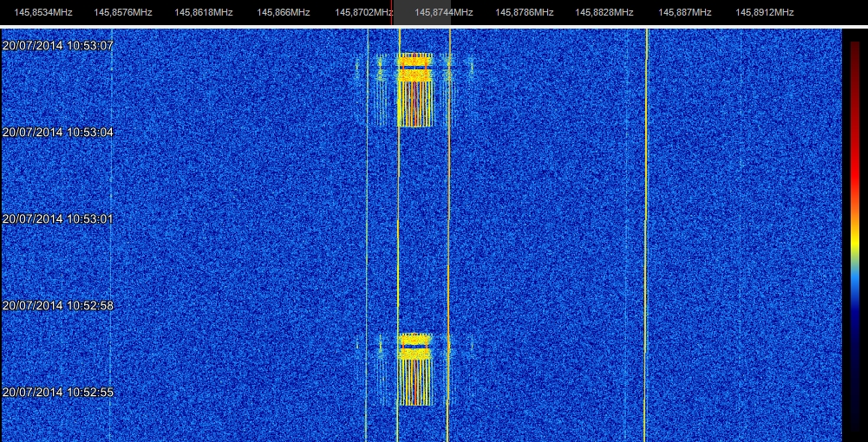The height and width of the screenshot is (442, 868).
Task: Click the 10:53:01 timestamp label
Action: 58,218
